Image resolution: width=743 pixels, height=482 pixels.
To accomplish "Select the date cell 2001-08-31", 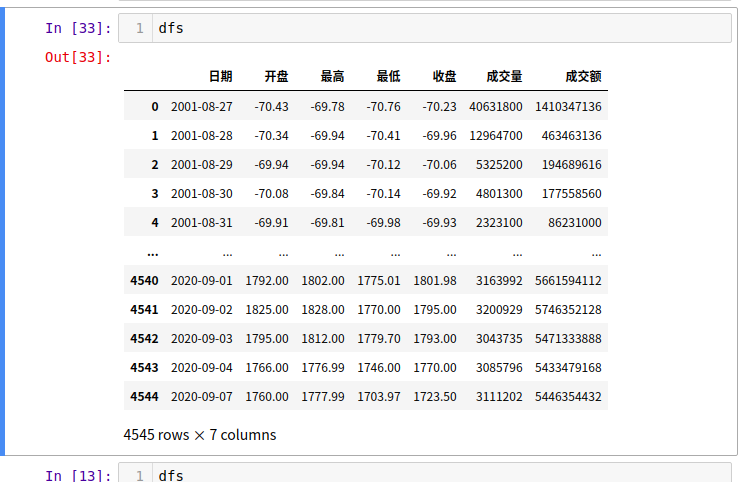I will click(202, 222).
